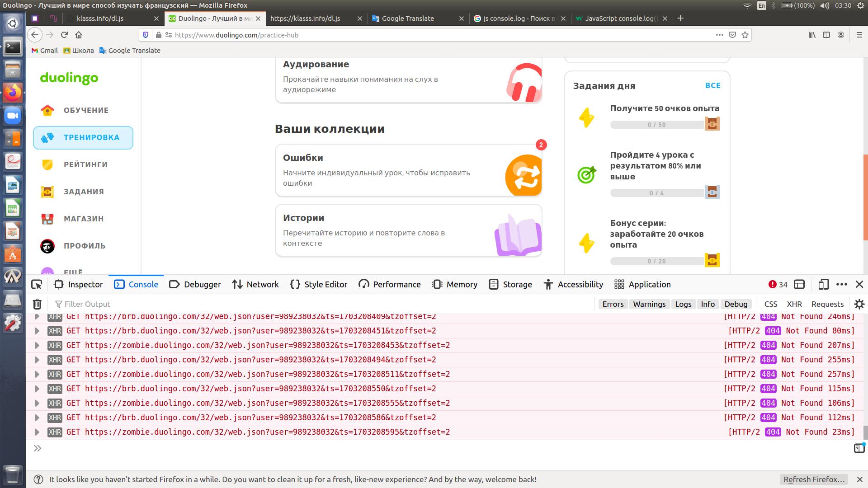Toggle split console editor mode icon
Viewport: 868px width, 488px height.
point(859,448)
